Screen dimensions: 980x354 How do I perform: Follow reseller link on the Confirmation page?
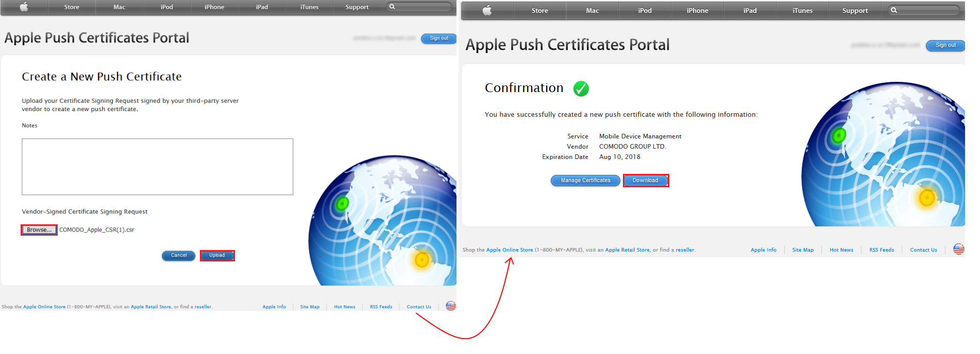685,250
